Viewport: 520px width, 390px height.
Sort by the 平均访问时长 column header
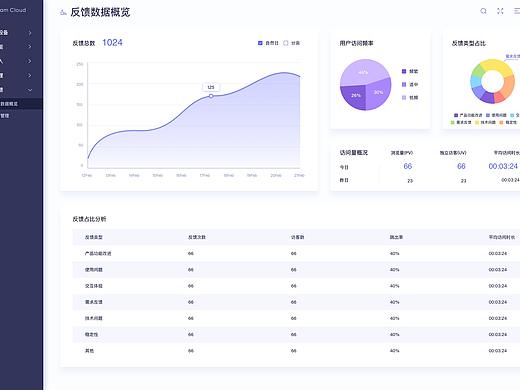(x=502, y=237)
